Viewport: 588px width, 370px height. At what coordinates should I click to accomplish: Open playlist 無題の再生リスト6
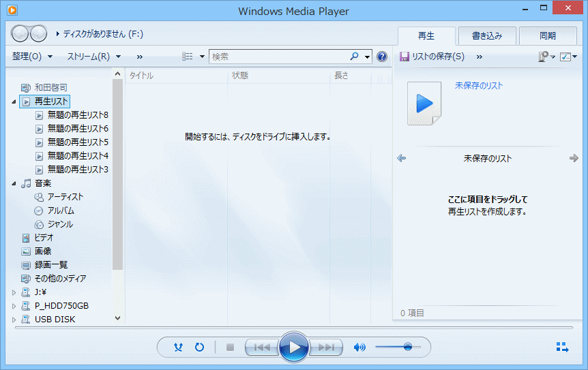72,129
